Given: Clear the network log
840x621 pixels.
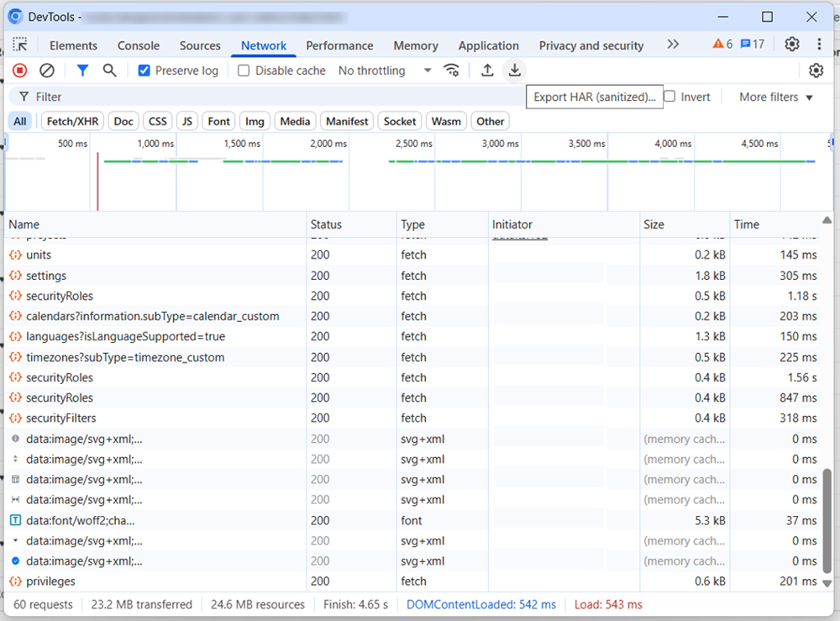Looking at the screenshot, I should tap(47, 71).
